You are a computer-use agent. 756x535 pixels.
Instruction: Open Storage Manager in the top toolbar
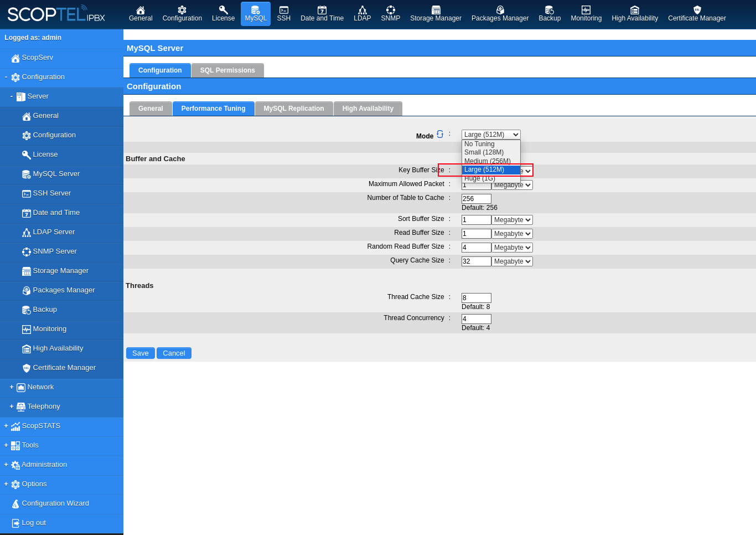point(436,14)
